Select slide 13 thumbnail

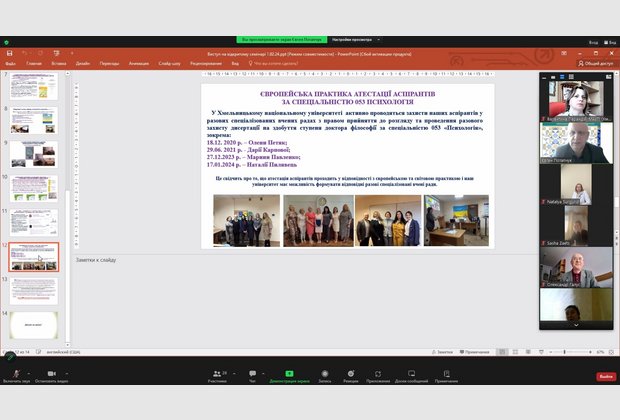(x=34, y=291)
